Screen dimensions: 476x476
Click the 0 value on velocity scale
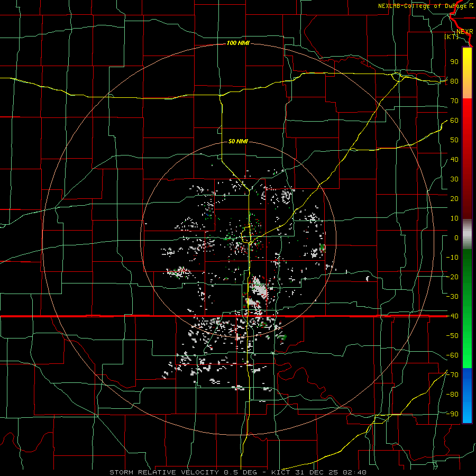point(456,237)
